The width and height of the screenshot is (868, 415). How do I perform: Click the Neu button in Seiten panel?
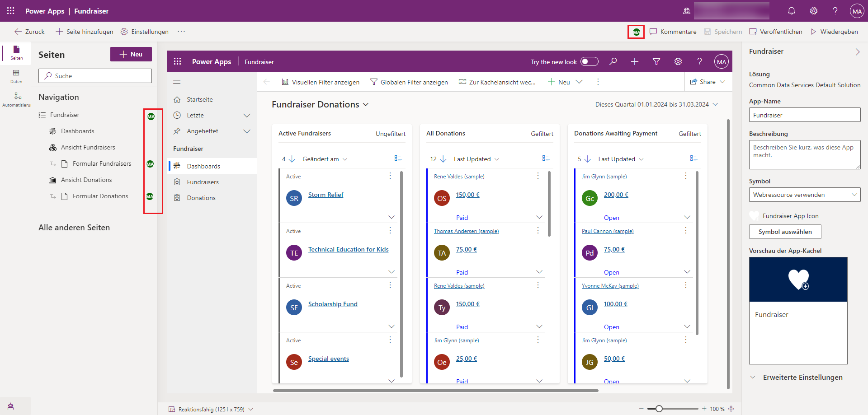(131, 54)
